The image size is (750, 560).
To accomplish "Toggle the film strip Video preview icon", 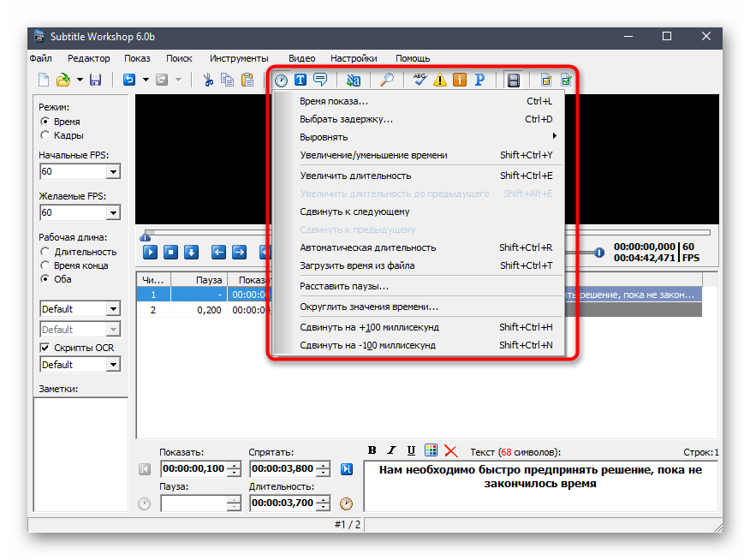I will [513, 80].
